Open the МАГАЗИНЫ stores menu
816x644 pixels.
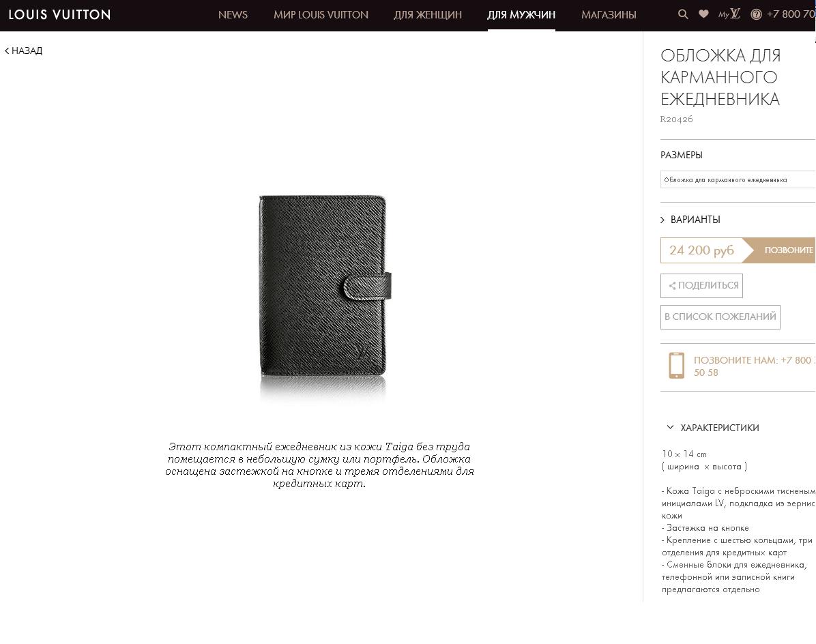609,14
